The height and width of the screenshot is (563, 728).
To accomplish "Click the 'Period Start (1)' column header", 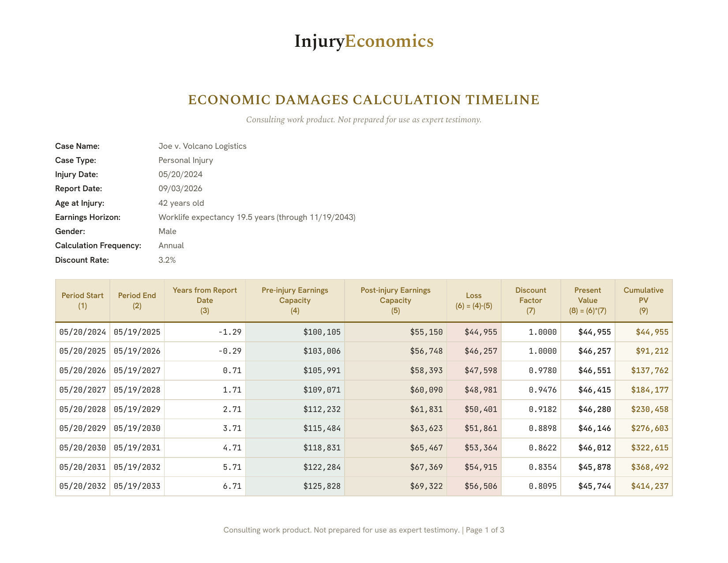I will coord(83,301).
